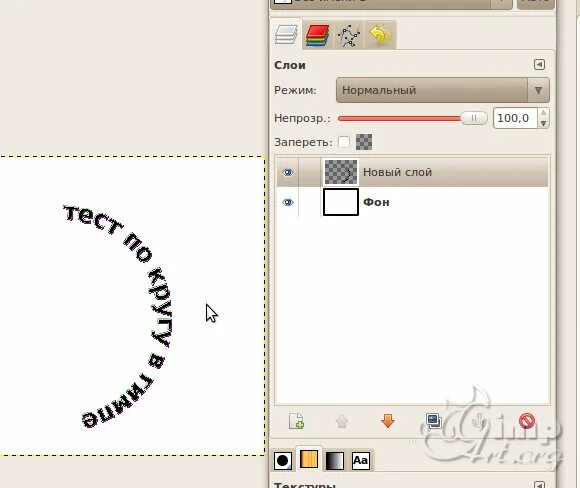Toggle the link column for Фон layer
The width and height of the screenshot is (580, 488).
point(310,202)
